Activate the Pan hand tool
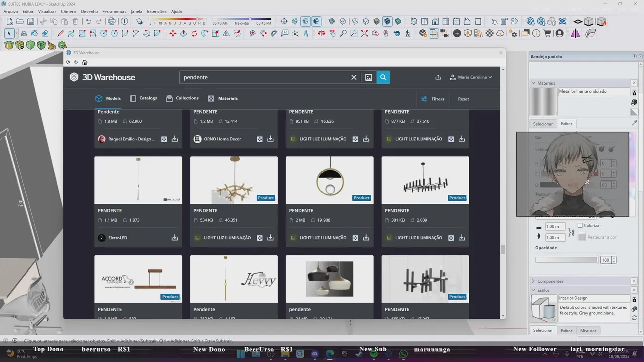644x362 pixels. [333, 33]
